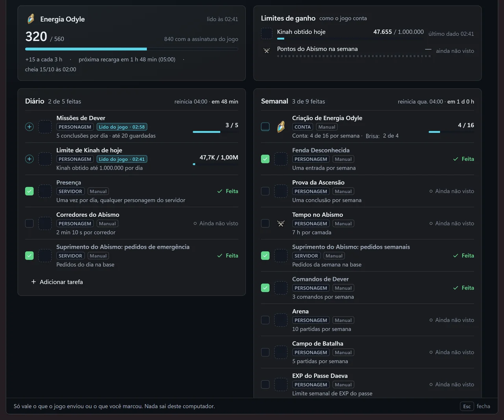Click the Esc key button to close
504x420 pixels.
(x=467, y=406)
